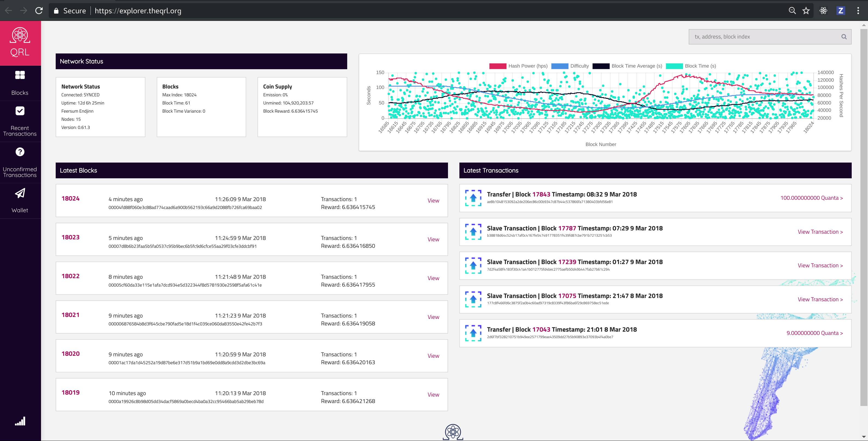Click transfer icon for block 17843 transaction

(473, 198)
